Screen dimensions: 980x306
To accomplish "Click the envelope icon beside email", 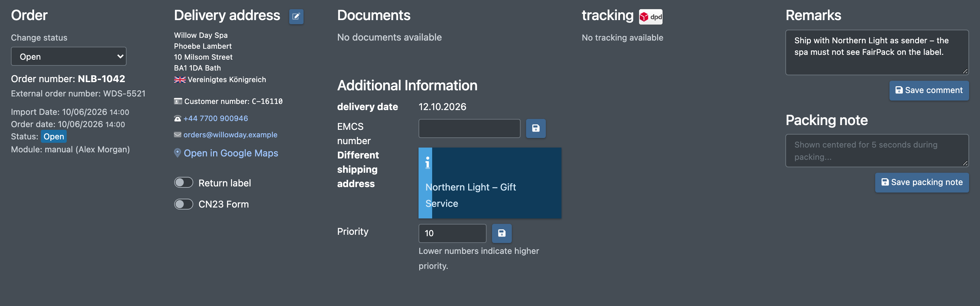I will (178, 135).
